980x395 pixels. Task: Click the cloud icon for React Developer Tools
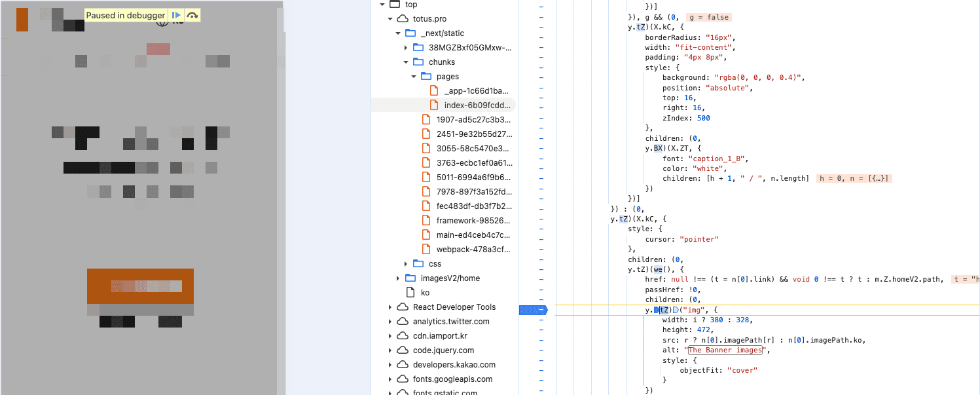coord(401,307)
